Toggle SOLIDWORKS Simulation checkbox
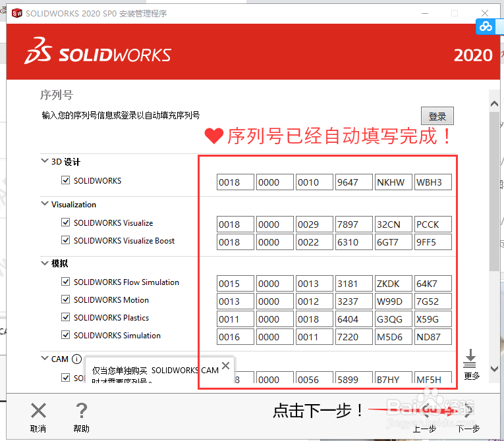 click(x=66, y=334)
